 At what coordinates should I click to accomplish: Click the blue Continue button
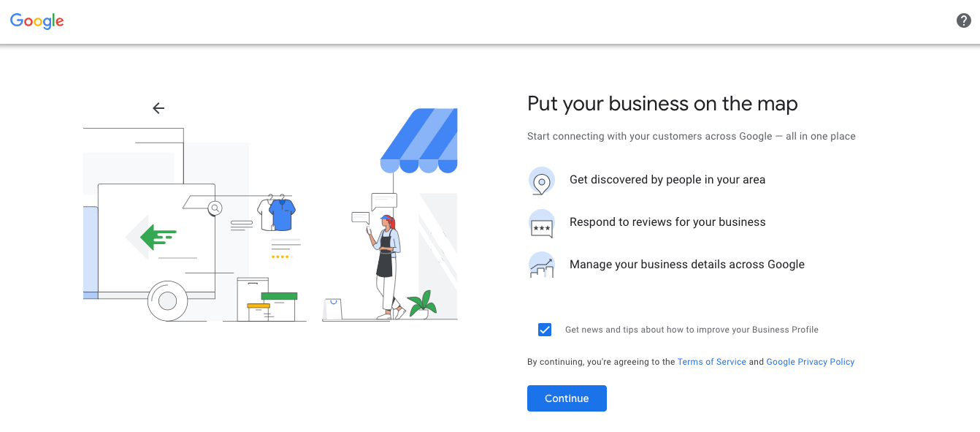(567, 398)
